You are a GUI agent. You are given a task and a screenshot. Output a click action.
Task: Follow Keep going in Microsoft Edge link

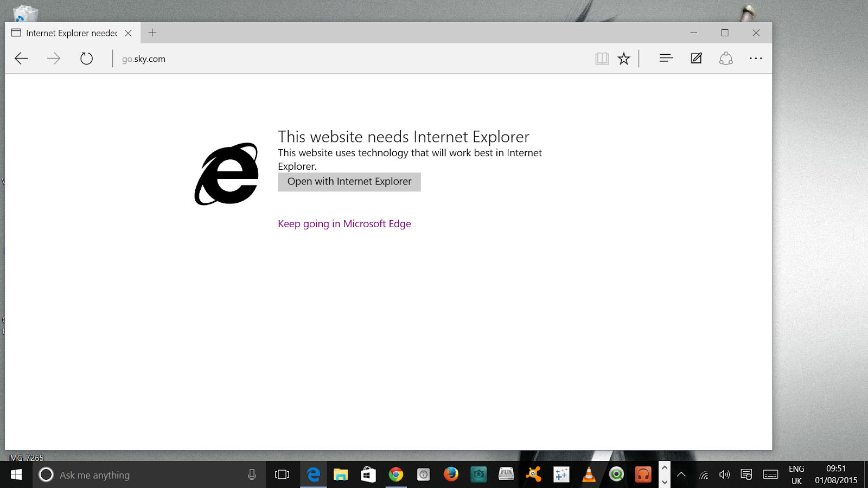tap(344, 224)
